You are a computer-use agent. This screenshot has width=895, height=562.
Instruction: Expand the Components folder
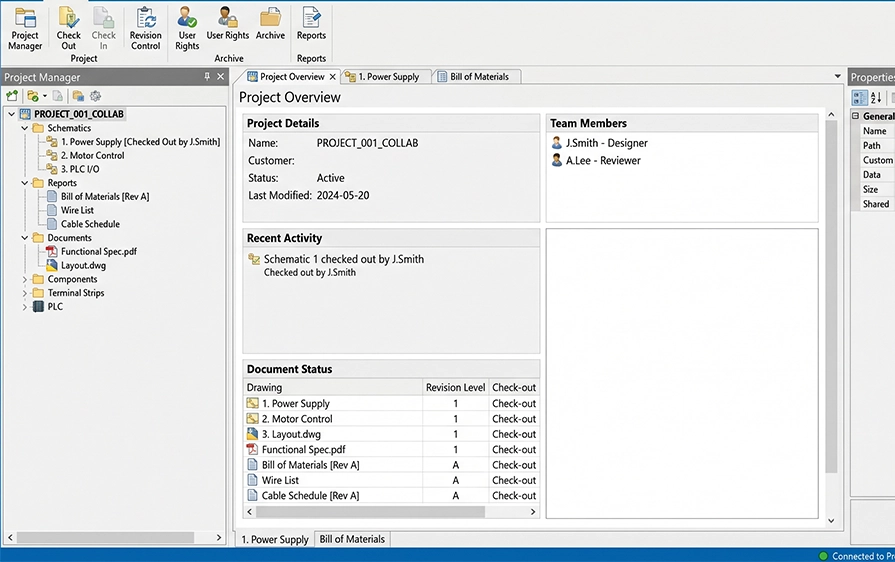pos(25,280)
